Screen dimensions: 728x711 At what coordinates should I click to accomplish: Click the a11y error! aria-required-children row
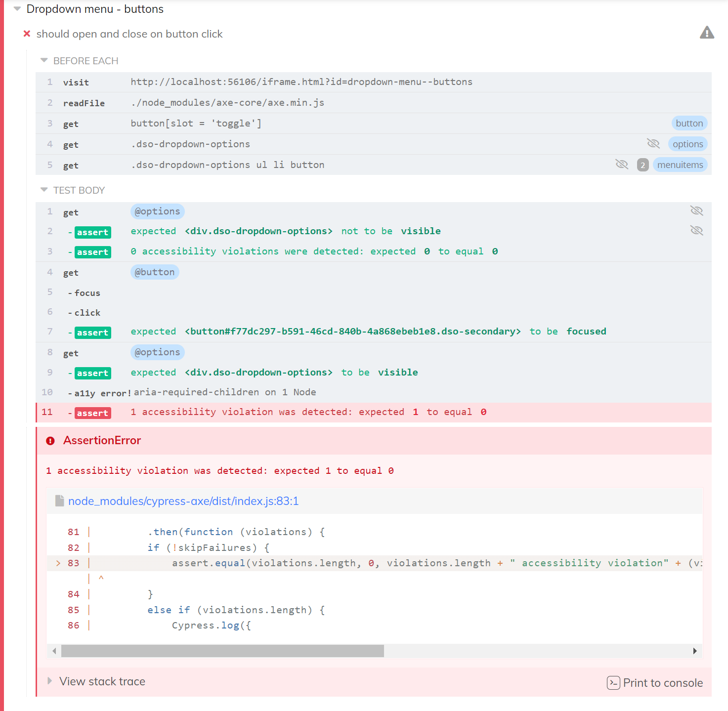(x=374, y=392)
